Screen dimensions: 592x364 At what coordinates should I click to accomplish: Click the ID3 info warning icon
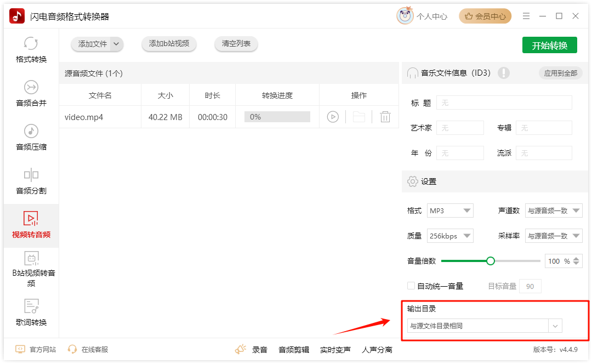tap(503, 73)
